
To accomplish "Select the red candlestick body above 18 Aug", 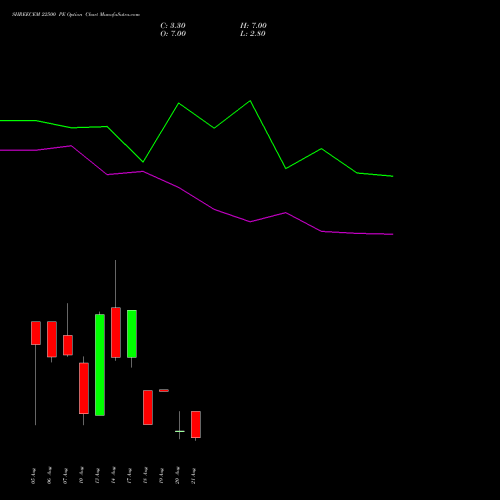I will pyautogui.click(x=148, y=407).
